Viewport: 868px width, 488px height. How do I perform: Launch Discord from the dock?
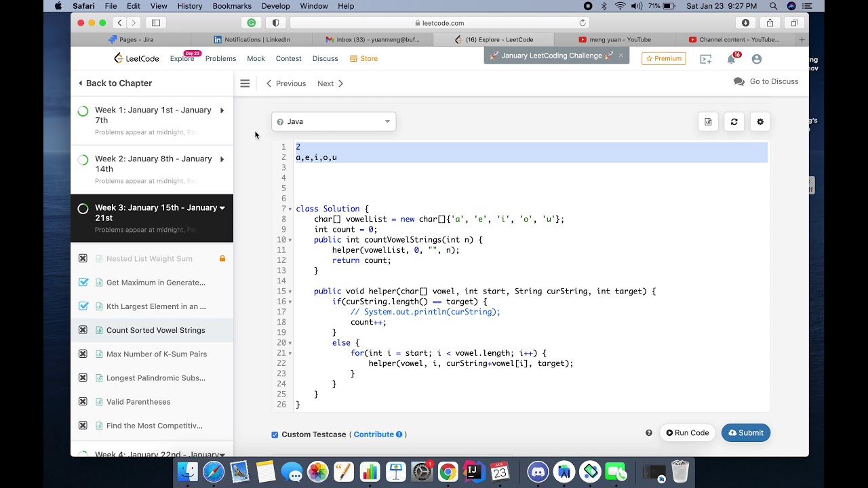(538, 471)
